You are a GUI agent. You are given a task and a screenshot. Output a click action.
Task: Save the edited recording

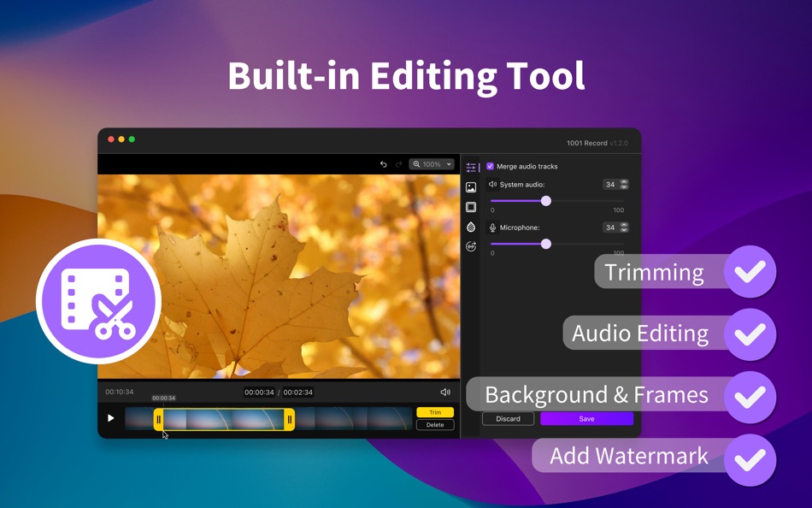pyautogui.click(x=586, y=419)
